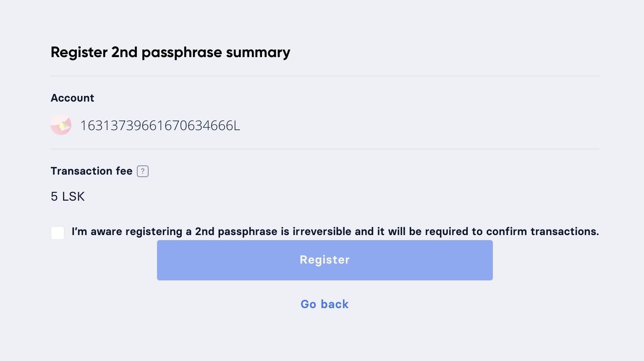Image resolution: width=644 pixels, height=361 pixels.
Task: Click the 'Register 2nd passphrase summary' title
Action: click(x=170, y=52)
